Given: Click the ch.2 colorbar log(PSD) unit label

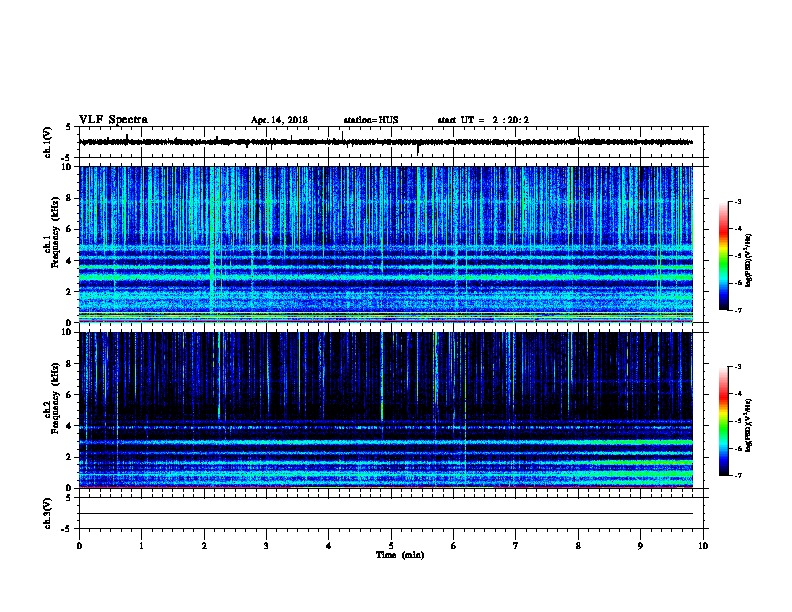Looking at the screenshot, I should point(749,425).
